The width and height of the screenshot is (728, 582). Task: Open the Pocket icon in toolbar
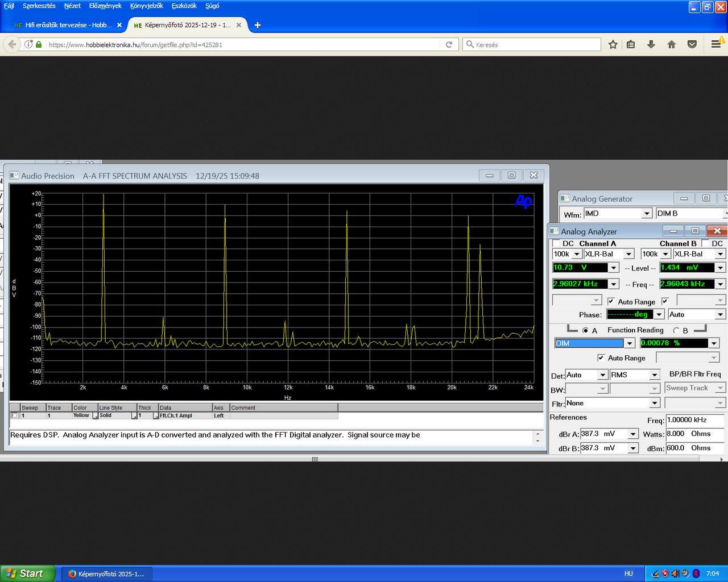(692, 44)
